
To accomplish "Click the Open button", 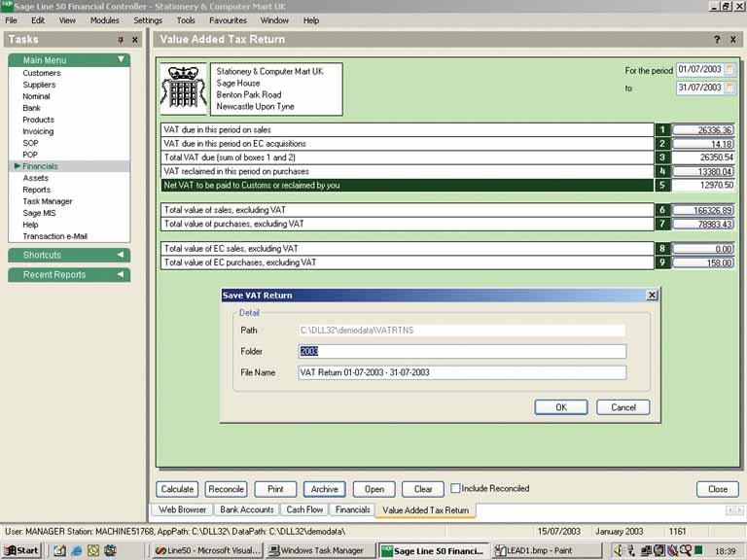I will (373, 489).
